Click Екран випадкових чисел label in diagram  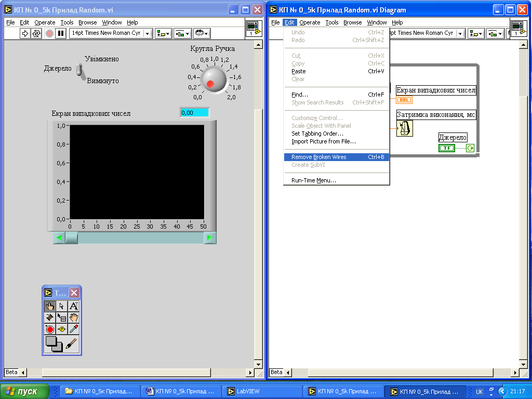tap(436, 90)
